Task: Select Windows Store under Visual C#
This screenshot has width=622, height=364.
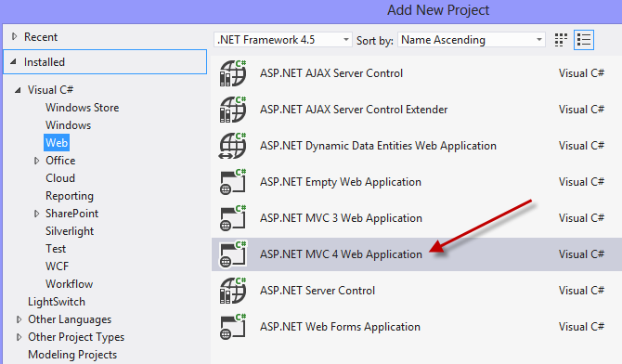Action: 82,108
